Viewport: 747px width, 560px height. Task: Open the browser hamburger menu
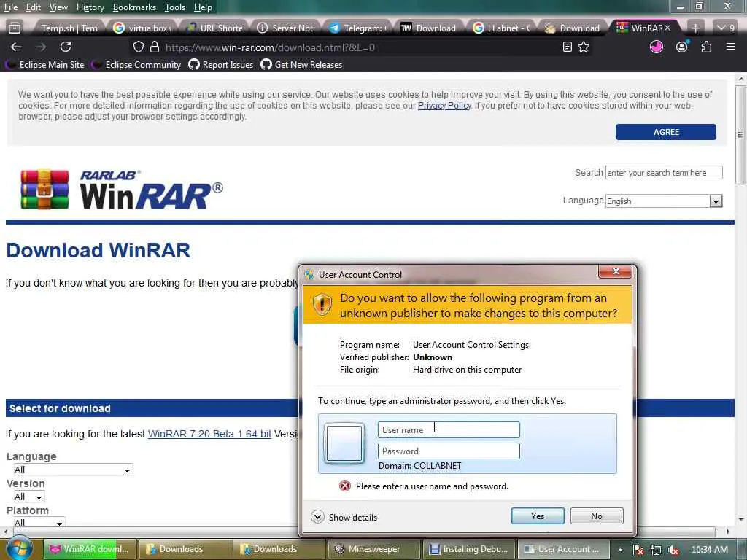[x=731, y=47]
